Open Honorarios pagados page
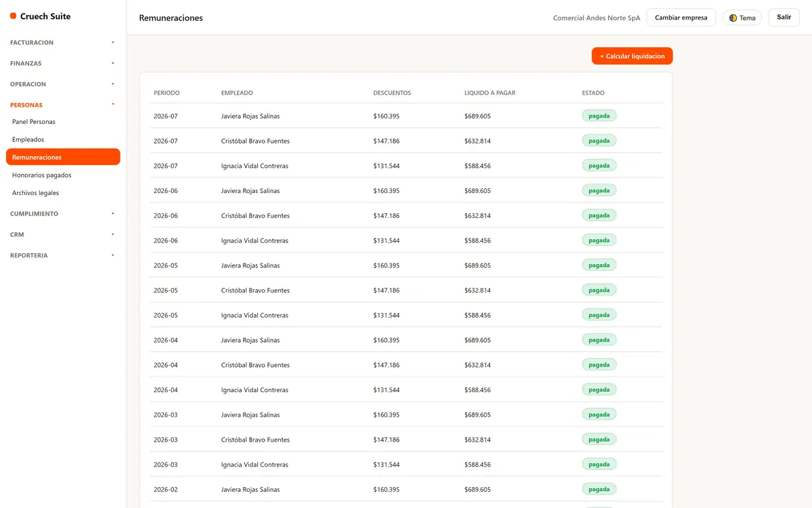 pyautogui.click(x=63, y=175)
